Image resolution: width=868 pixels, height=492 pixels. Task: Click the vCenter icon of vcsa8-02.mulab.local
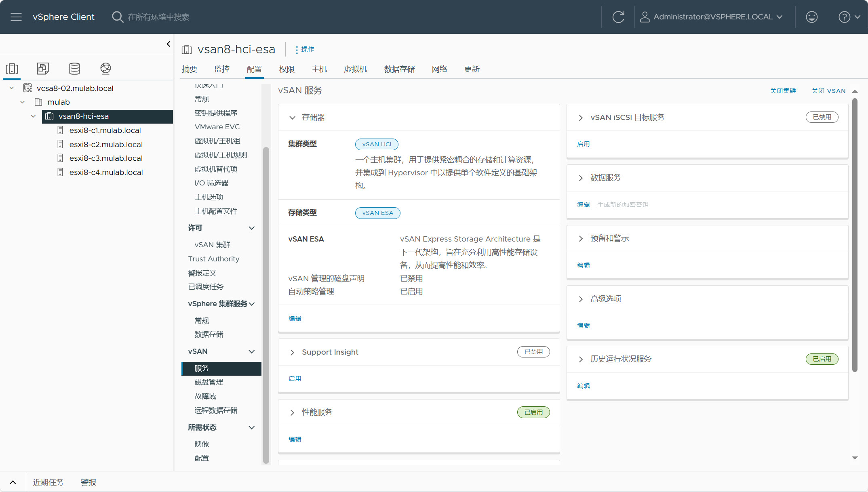coord(27,88)
